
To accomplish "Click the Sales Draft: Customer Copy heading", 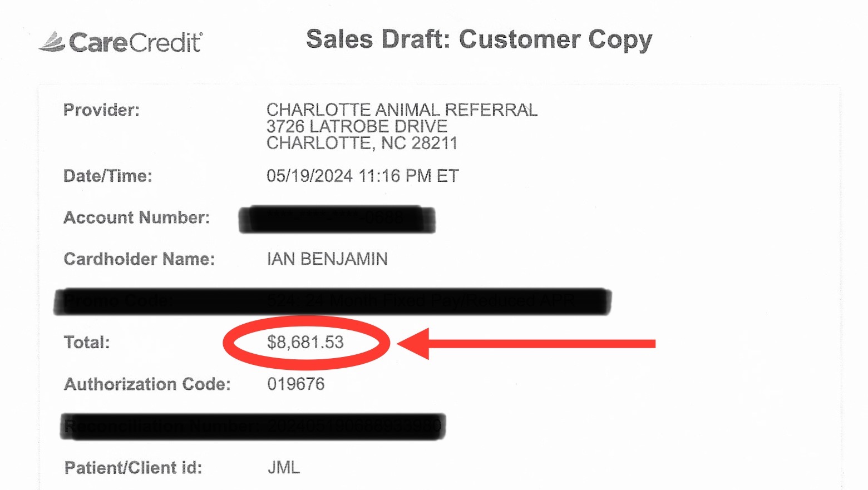I will (x=479, y=40).
